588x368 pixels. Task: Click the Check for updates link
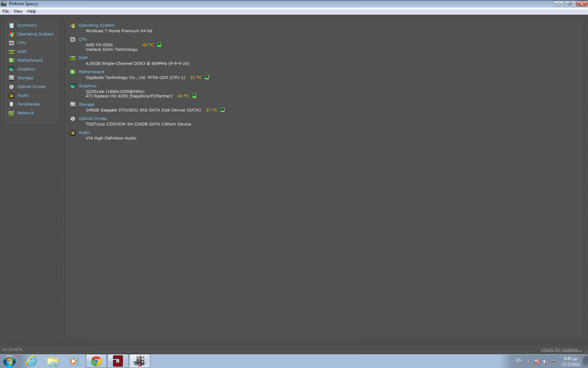point(562,350)
